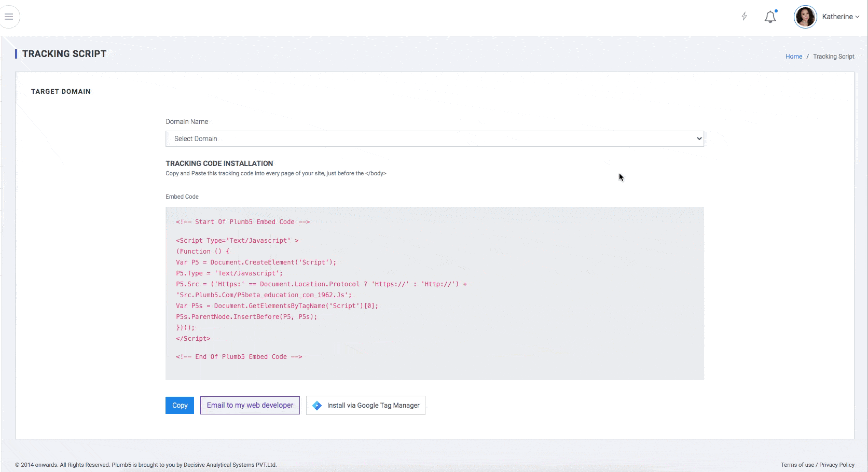Screen dimensions: 868x472
Task: Click the Start Of Plumb5 Embed Code comment
Action: 243,221
